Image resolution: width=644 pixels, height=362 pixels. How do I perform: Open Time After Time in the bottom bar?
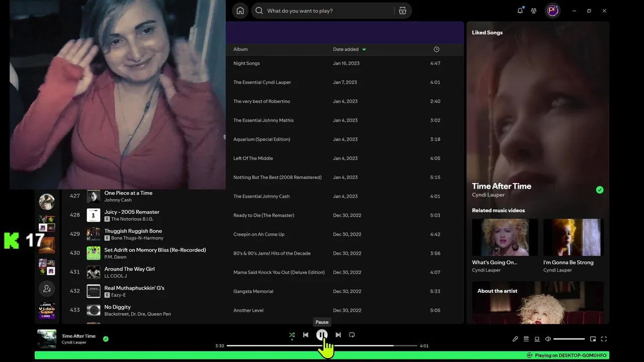point(78,336)
